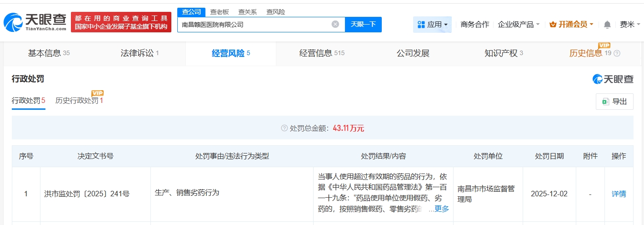This screenshot has height=225, width=644.
Task: Clear the search box with the X icon
Action: [x=335, y=25]
